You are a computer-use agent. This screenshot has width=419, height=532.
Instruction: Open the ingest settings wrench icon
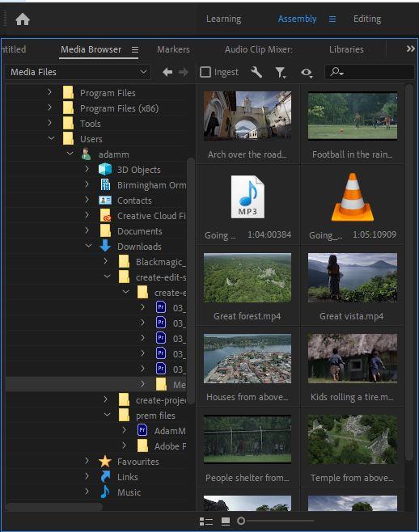pyautogui.click(x=256, y=72)
